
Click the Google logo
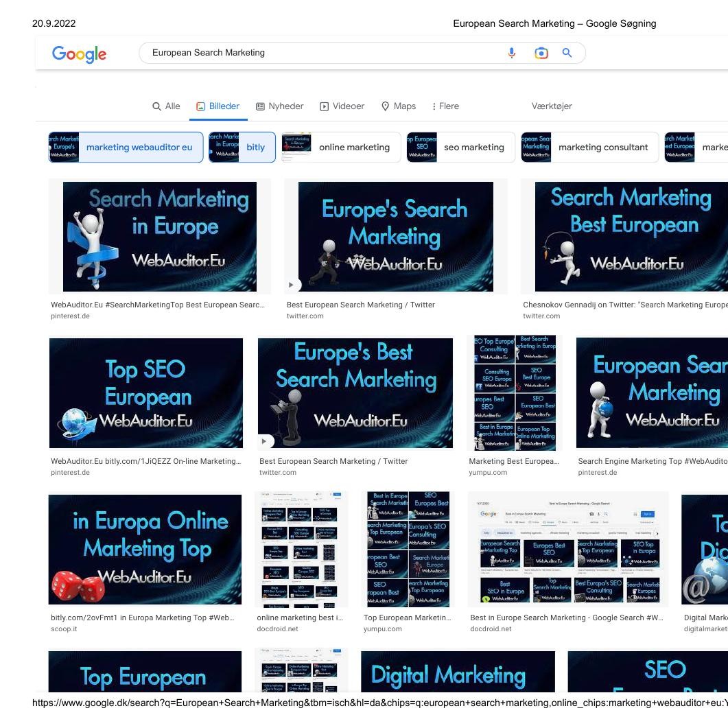(78, 54)
